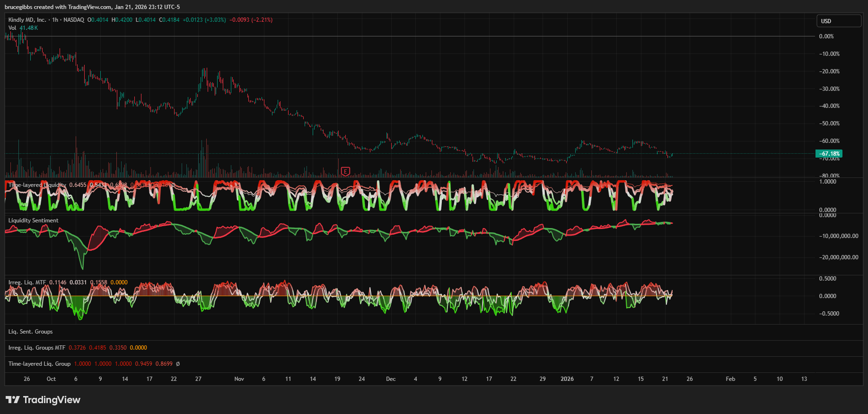This screenshot has height=414, width=868.
Task: Click the Liq. Sent. Groups pane label
Action: [30, 332]
